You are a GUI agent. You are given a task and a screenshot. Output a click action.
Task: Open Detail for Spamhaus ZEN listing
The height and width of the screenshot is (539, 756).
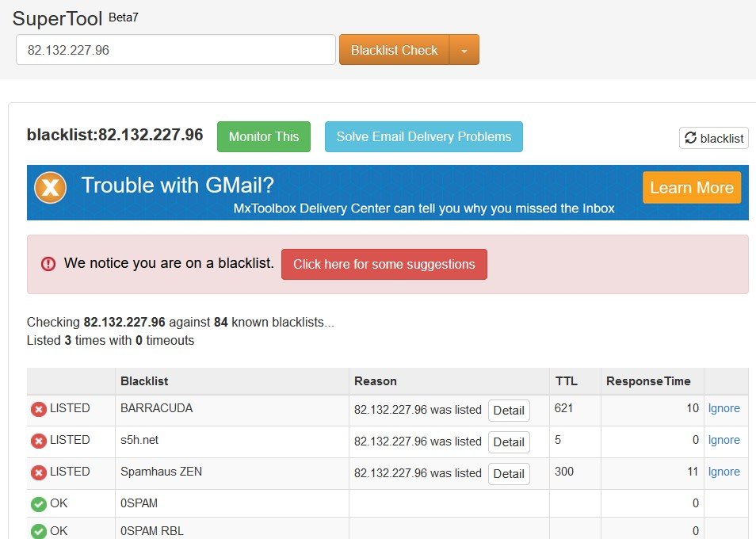pos(509,474)
